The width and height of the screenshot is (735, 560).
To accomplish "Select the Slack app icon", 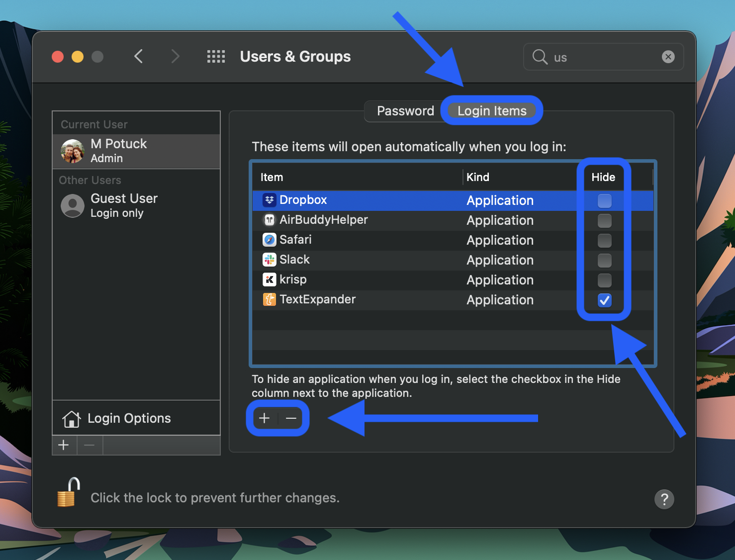I will (x=269, y=260).
